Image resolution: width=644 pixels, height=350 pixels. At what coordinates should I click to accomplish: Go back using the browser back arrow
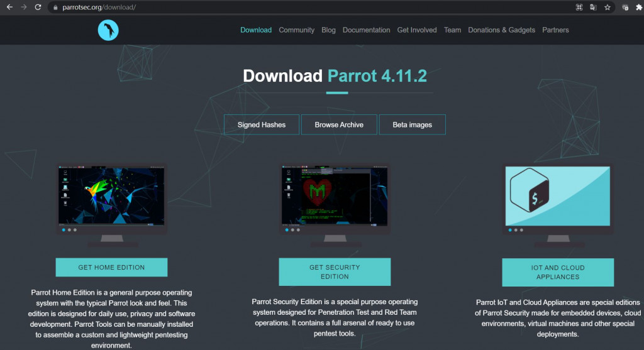(x=9, y=7)
